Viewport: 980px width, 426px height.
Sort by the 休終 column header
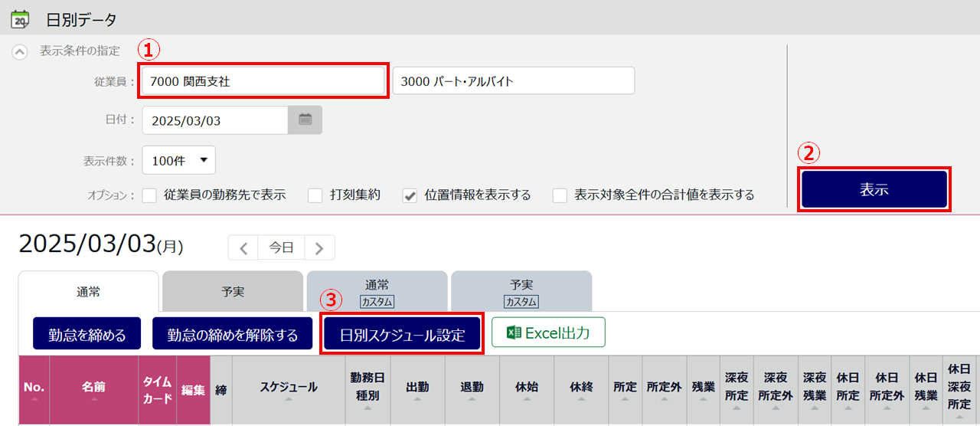(581, 390)
